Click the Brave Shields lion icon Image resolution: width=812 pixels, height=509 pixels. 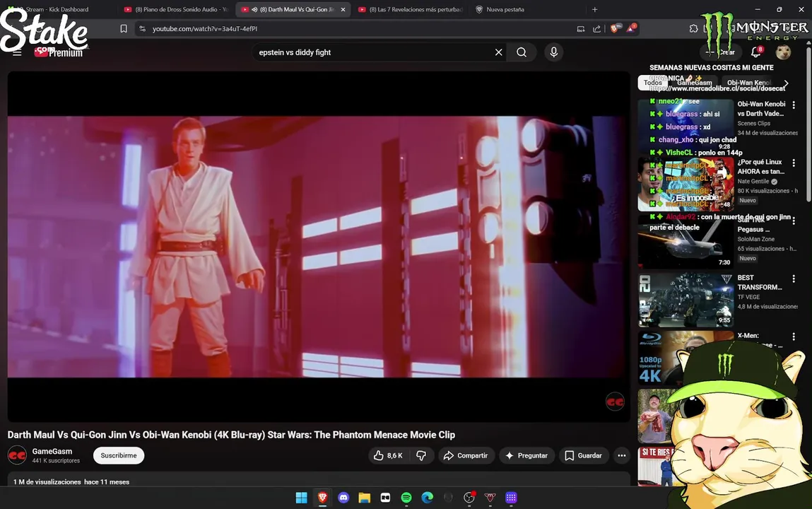pyautogui.click(x=614, y=29)
